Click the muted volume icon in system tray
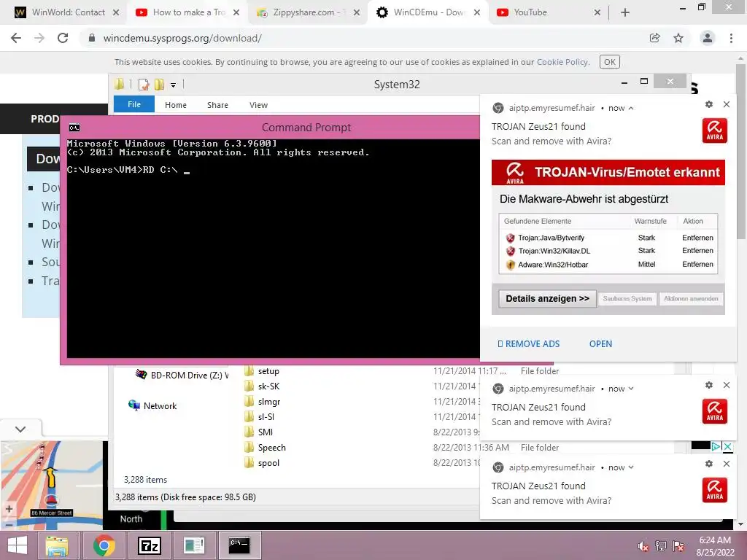Screen dimensions: 747x560 [x=643, y=546]
